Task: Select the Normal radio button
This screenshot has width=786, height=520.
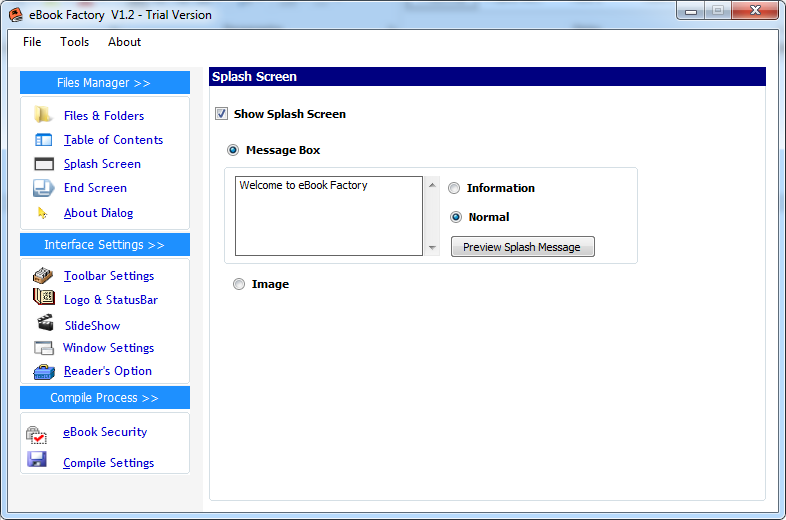Action: tap(456, 217)
